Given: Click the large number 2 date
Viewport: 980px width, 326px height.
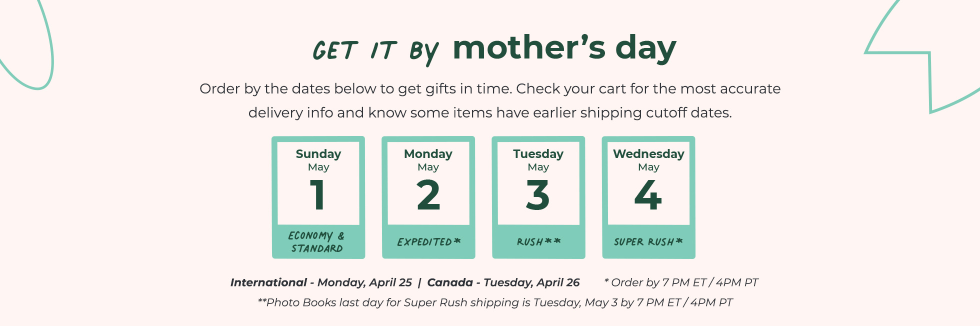Looking at the screenshot, I should 428,195.
